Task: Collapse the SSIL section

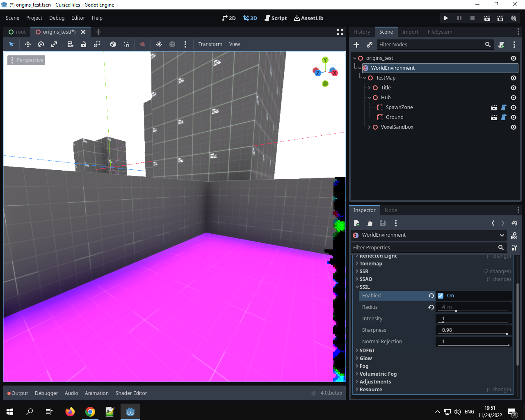Action: pos(364,287)
